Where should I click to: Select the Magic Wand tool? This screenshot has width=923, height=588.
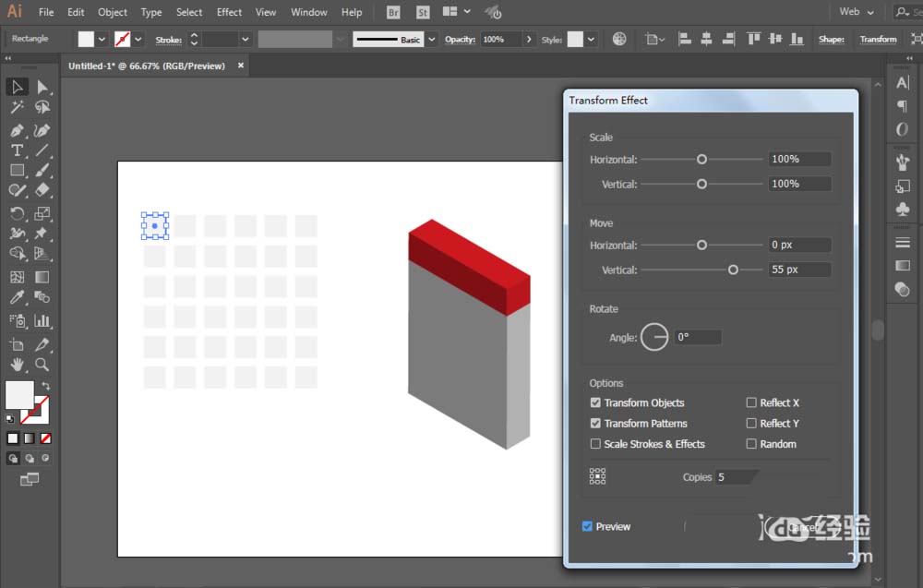tap(17, 108)
